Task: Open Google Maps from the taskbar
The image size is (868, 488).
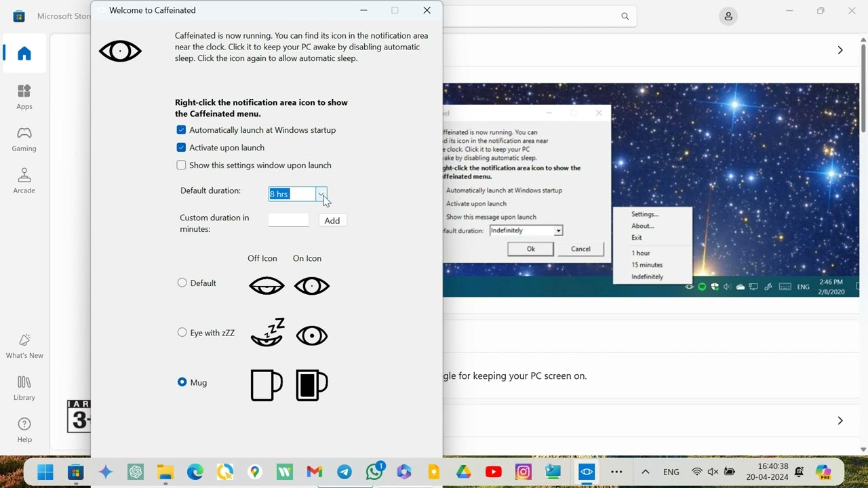Action: (255, 472)
